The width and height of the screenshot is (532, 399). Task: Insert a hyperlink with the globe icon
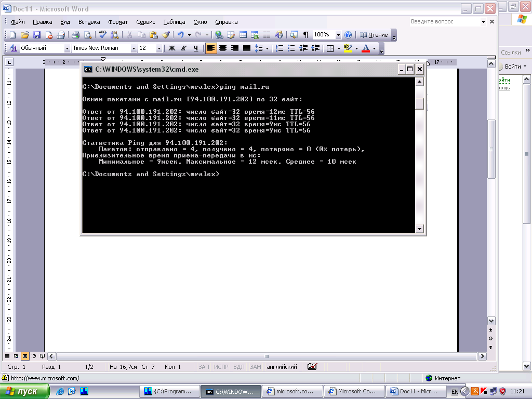coord(219,35)
